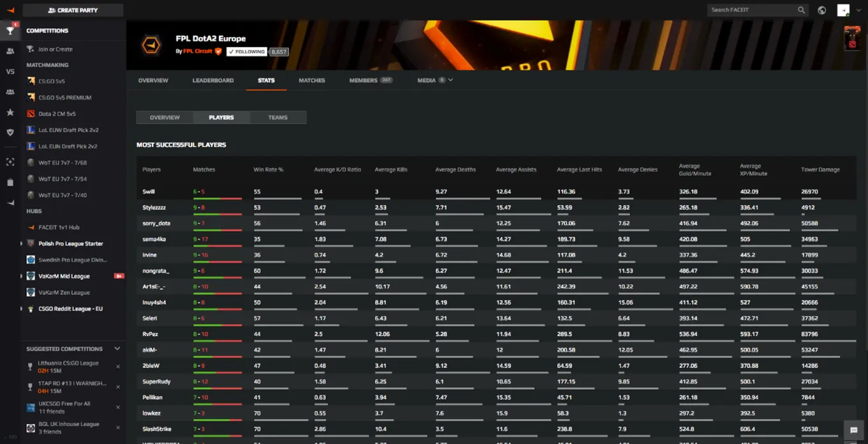868x444 pixels.
Task: Open Swedish Pro League Division hub
Action: [x=73, y=260]
